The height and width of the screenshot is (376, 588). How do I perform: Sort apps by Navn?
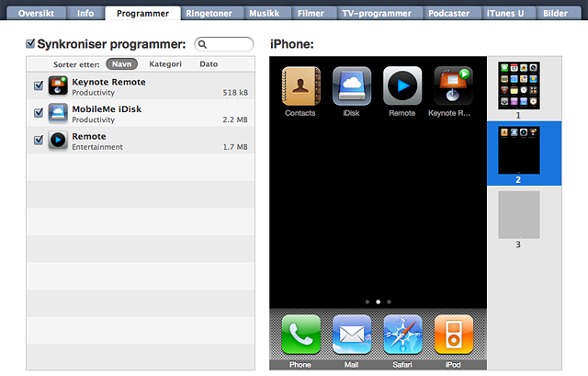tap(122, 64)
